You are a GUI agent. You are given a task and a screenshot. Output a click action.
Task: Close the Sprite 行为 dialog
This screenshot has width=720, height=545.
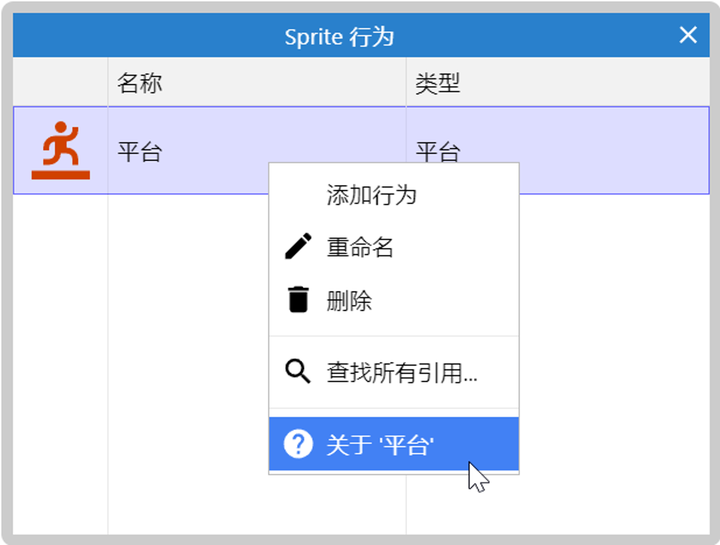688,36
